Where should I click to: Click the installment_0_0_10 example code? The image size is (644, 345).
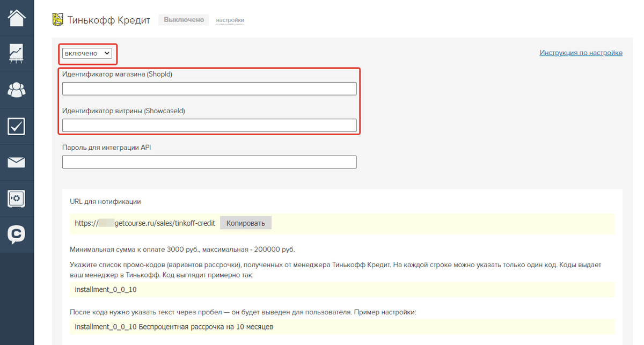[x=106, y=290]
